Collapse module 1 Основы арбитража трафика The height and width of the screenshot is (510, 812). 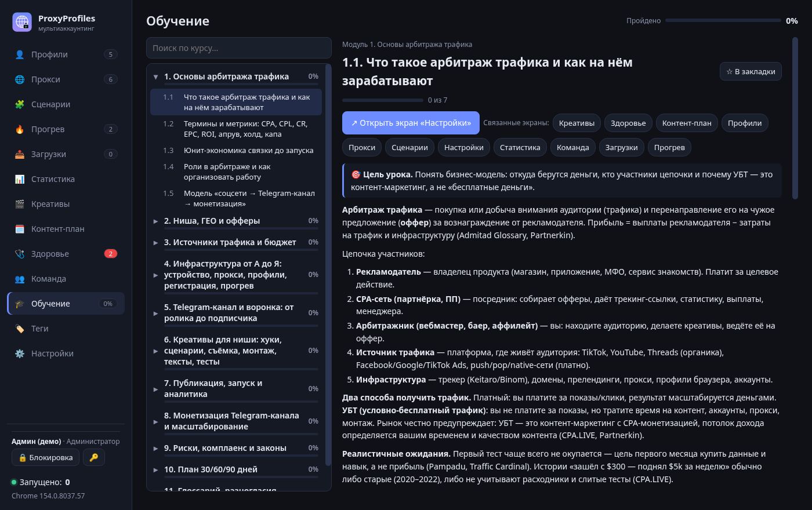click(235, 76)
